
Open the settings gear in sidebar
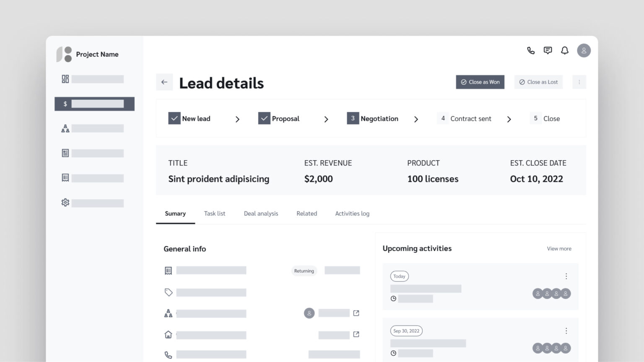[65, 203]
